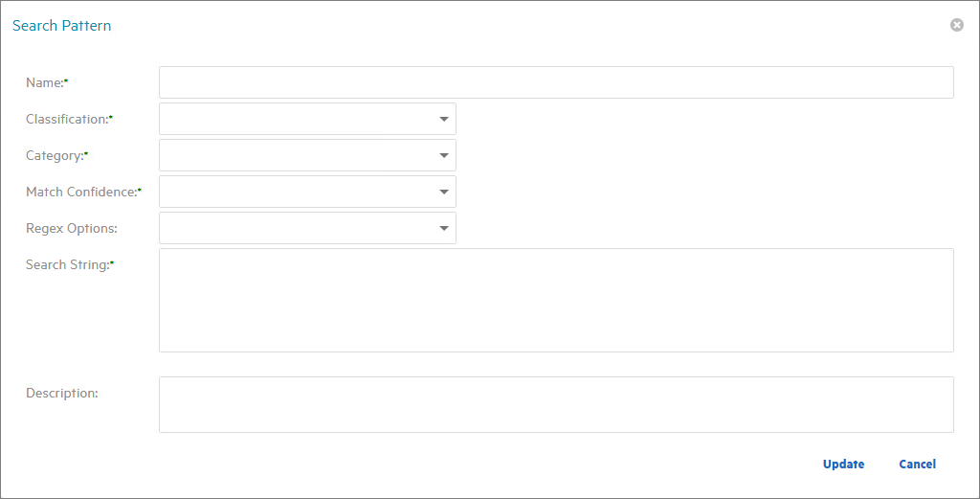Click the Category label text

(x=55, y=156)
